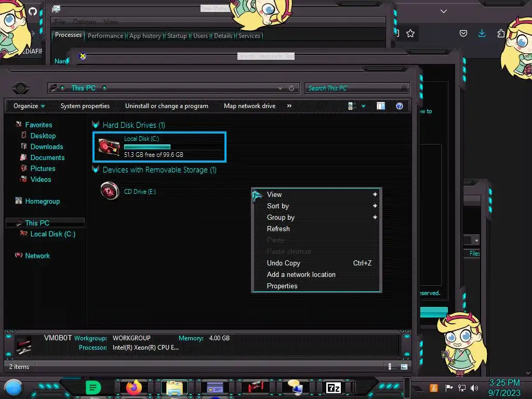This screenshot has width=532, height=399.
Task: Switch to Users tab in Task Manager
Action: click(x=200, y=36)
